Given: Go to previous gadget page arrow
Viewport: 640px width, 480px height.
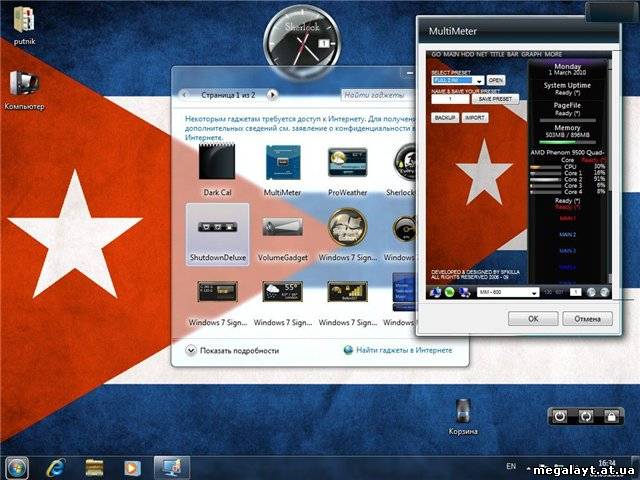Looking at the screenshot, I should [x=184, y=95].
